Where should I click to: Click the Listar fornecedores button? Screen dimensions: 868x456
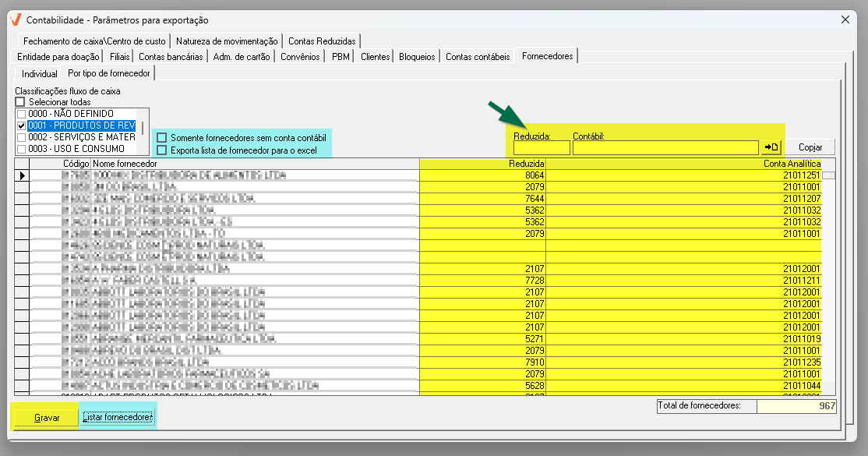[x=118, y=417]
